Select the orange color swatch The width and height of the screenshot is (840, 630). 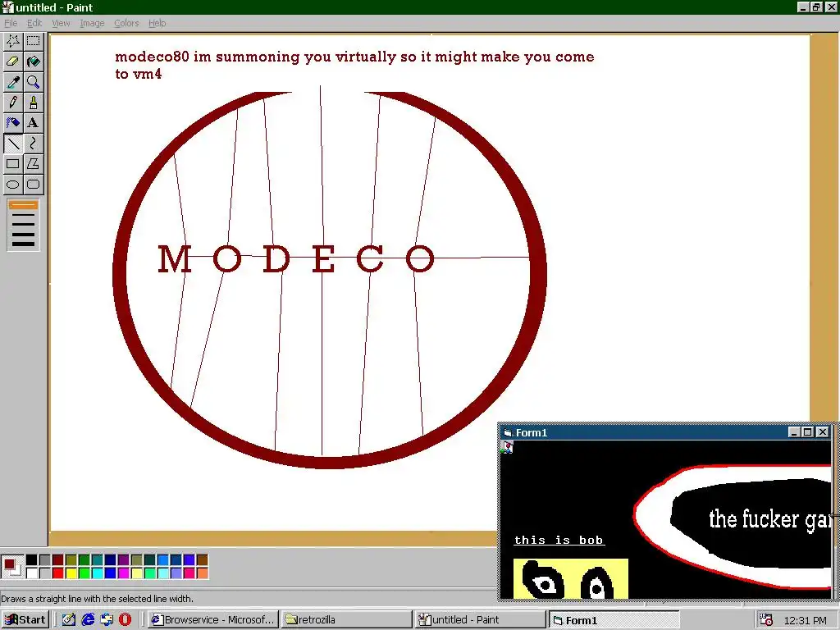202,573
